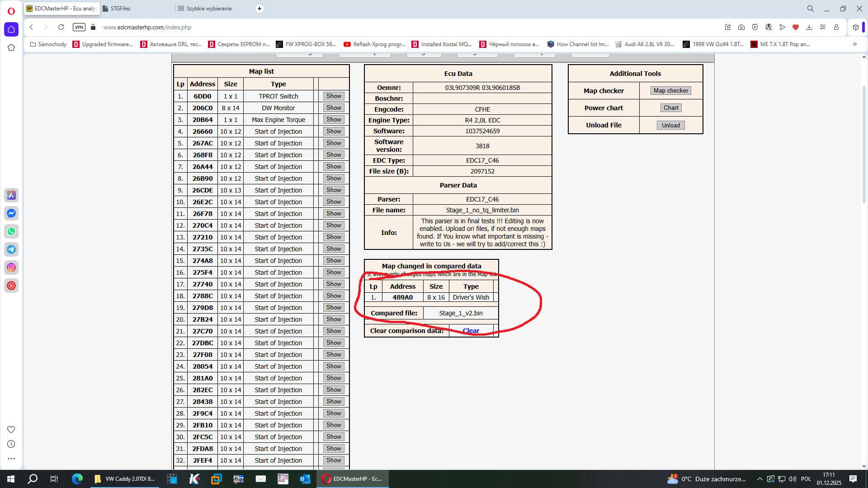Click the Stage_1_no_tq_limiter.bin file name
Screen dimensions: 868x488
pos(482,210)
